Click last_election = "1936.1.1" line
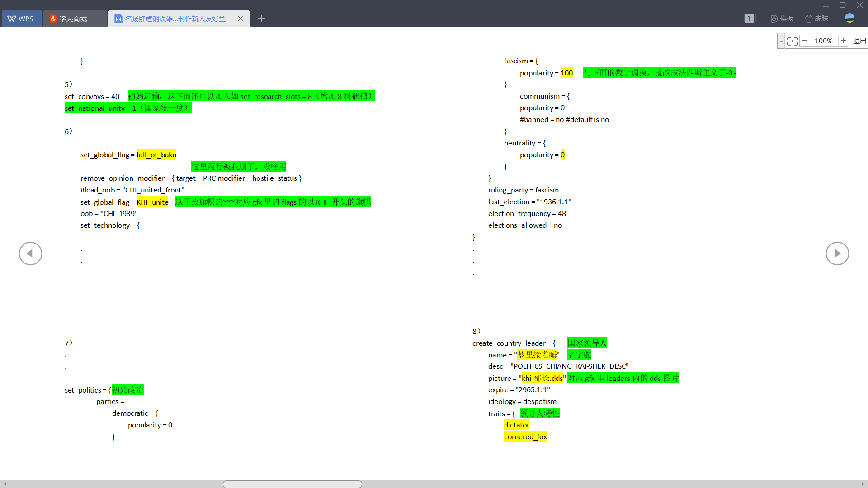Screen dimensions: 868x488 530,202
